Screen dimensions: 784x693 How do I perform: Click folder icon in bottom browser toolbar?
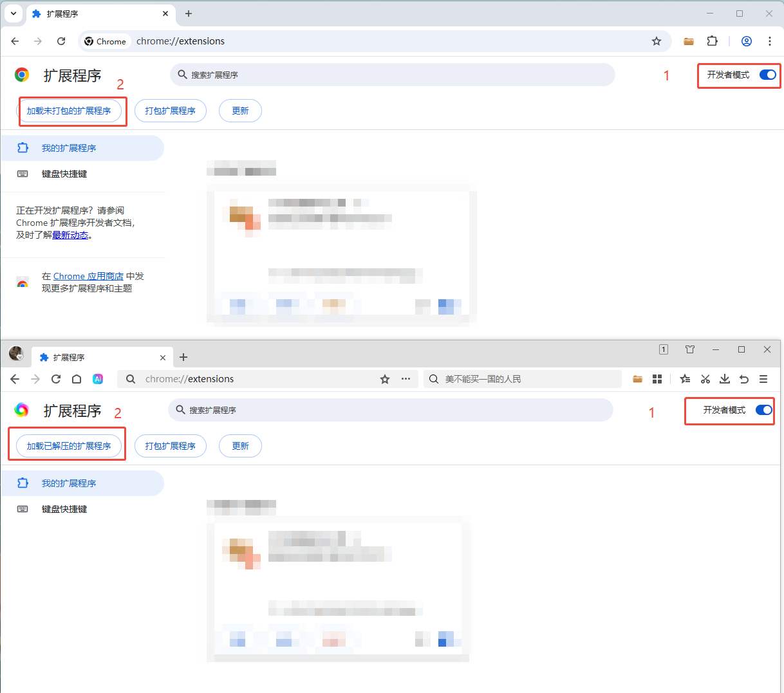pyautogui.click(x=637, y=379)
